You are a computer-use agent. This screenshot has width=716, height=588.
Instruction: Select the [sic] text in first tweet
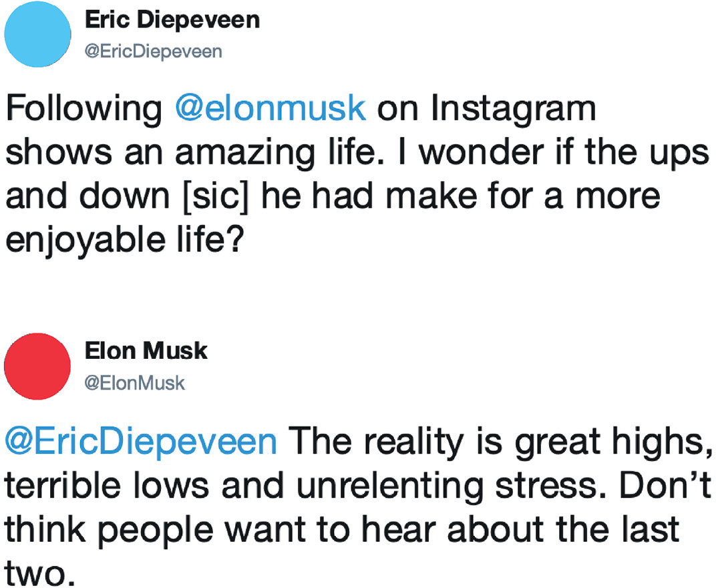[216, 196]
